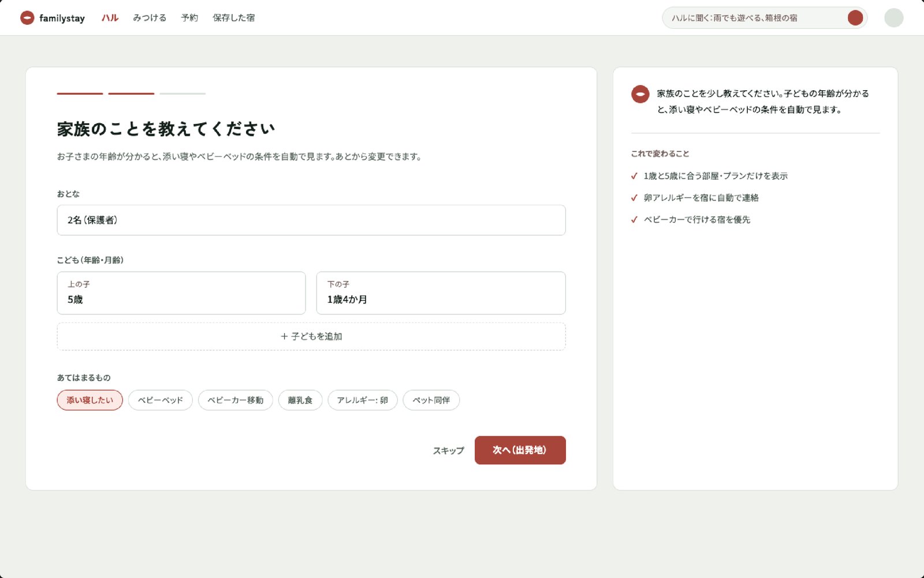Click the familystay brand name
Viewport: 924px width, 578px height.
pos(62,18)
